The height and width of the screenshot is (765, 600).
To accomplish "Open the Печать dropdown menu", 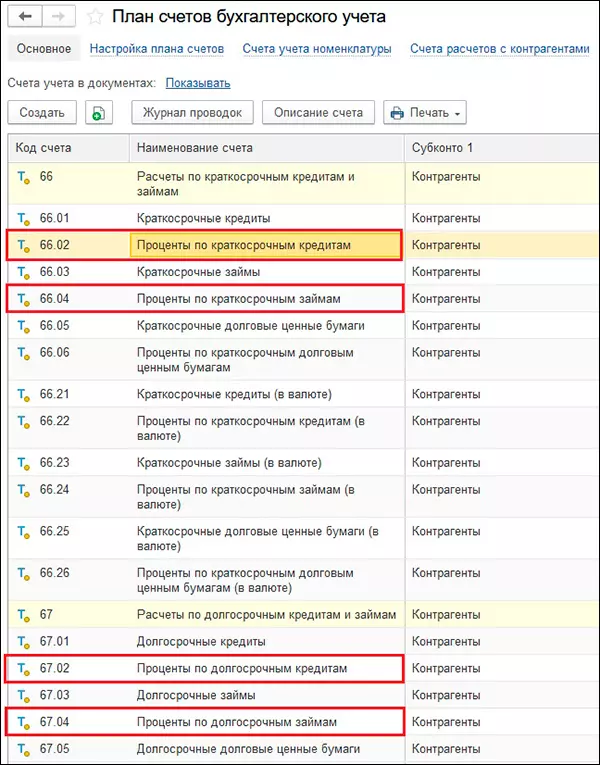I will click(426, 113).
